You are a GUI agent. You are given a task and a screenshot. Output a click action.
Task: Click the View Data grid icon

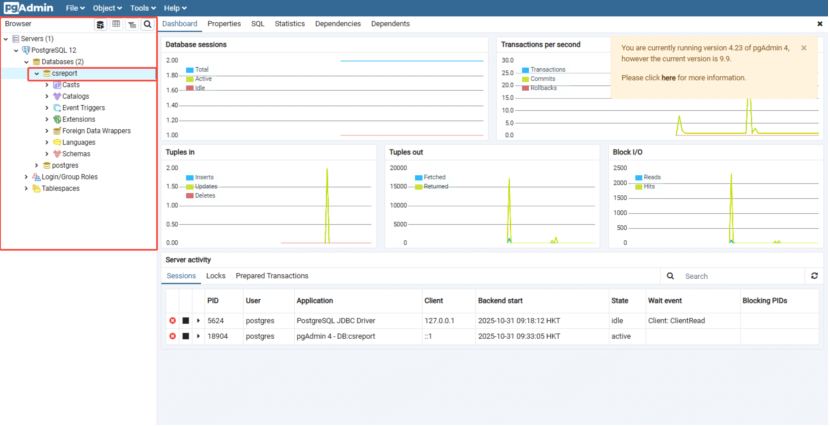pyautogui.click(x=116, y=23)
